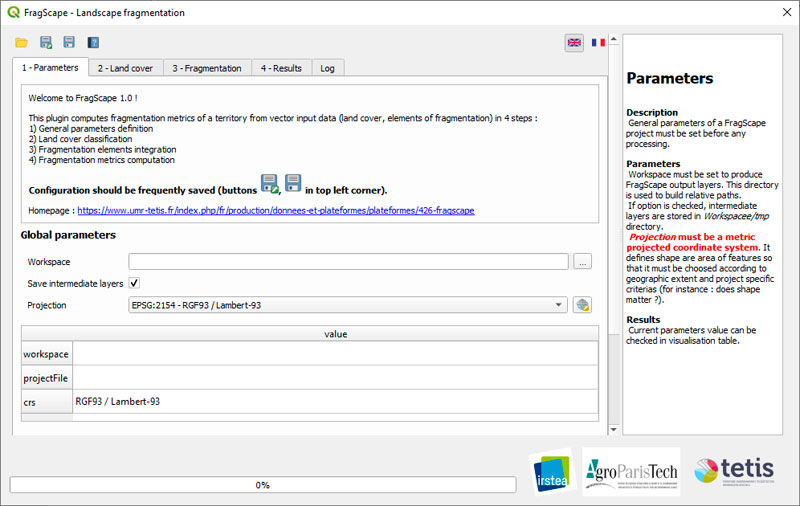Click the 'Global parameters' heading
Image resolution: width=800 pixels, height=506 pixels.
68,235
